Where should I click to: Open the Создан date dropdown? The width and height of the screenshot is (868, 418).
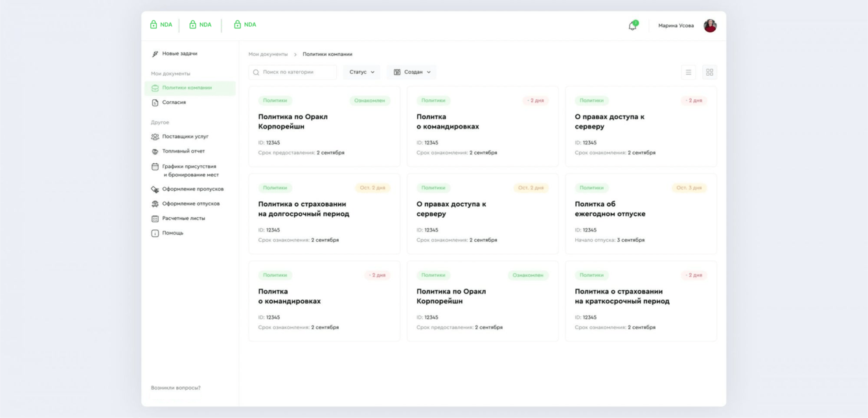click(412, 72)
